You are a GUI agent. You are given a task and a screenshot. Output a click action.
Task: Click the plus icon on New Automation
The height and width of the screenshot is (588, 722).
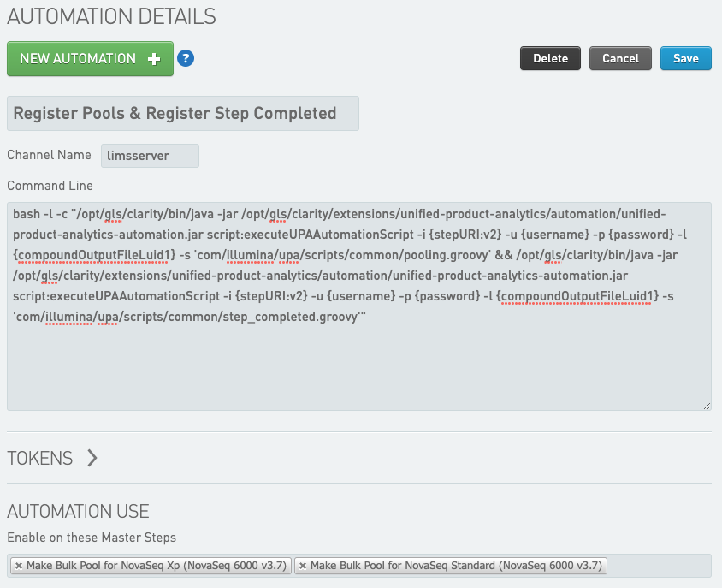154,59
